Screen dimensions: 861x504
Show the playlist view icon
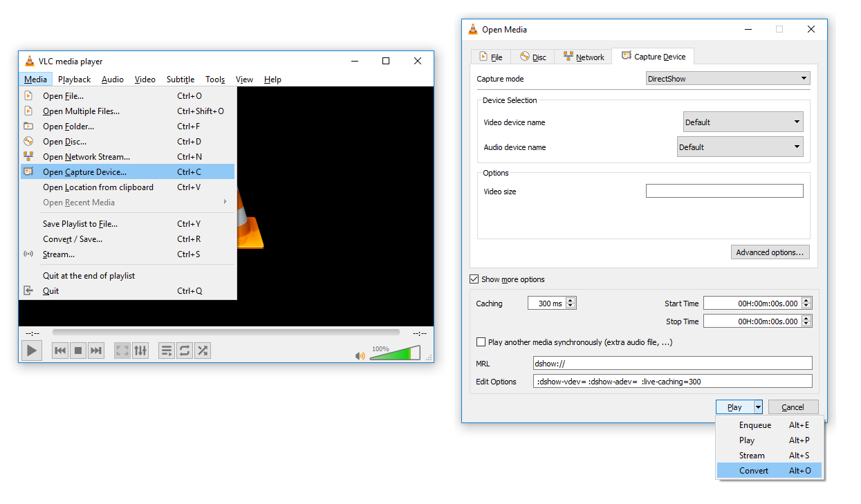[x=167, y=351]
